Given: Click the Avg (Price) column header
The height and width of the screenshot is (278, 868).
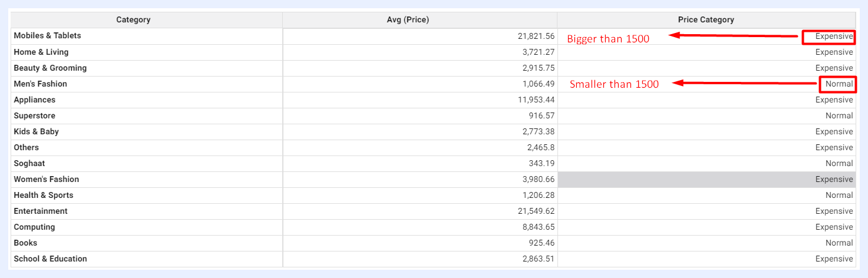Looking at the screenshot, I should tap(420, 20).
